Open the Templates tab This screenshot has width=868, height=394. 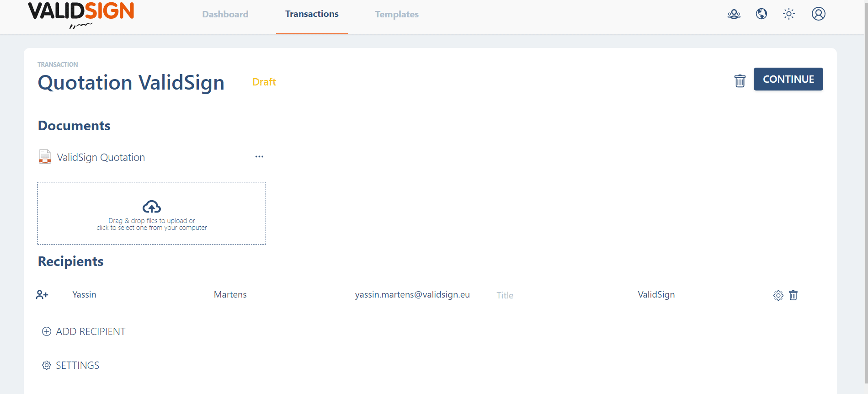397,14
